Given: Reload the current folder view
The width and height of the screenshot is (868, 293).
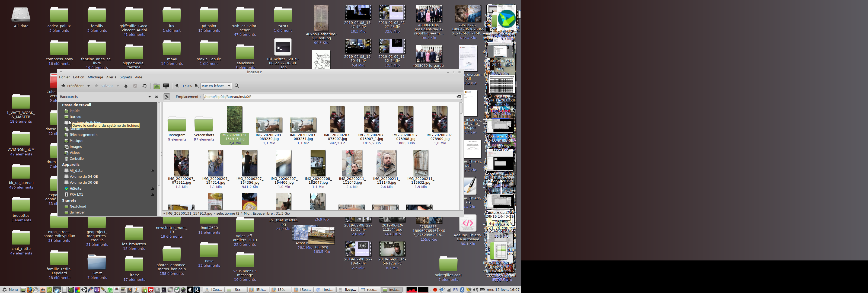Looking at the screenshot, I should point(144,86).
